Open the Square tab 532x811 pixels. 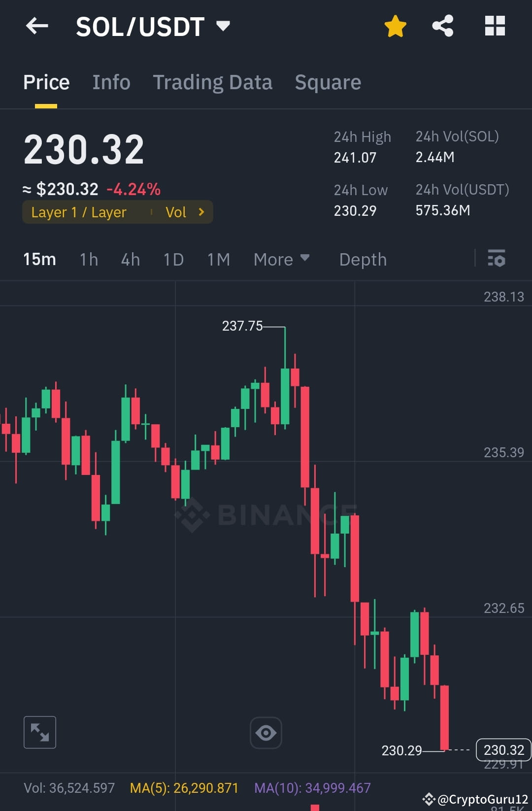click(328, 82)
